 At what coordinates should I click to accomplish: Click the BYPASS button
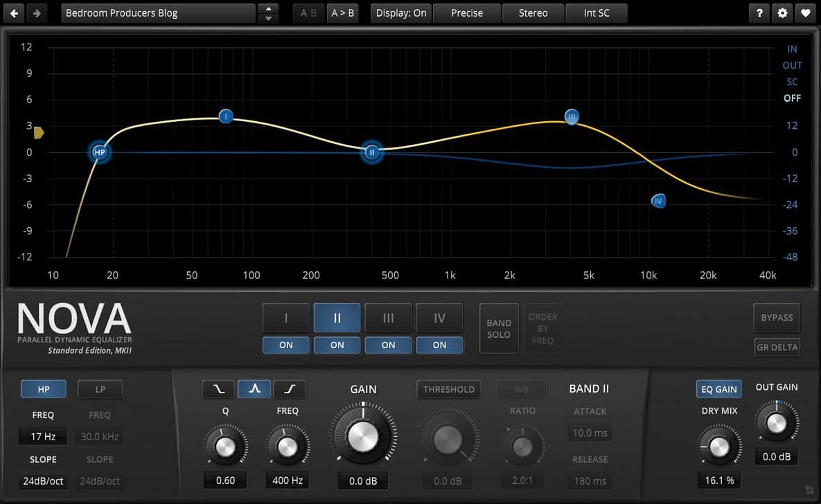click(777, 318)
